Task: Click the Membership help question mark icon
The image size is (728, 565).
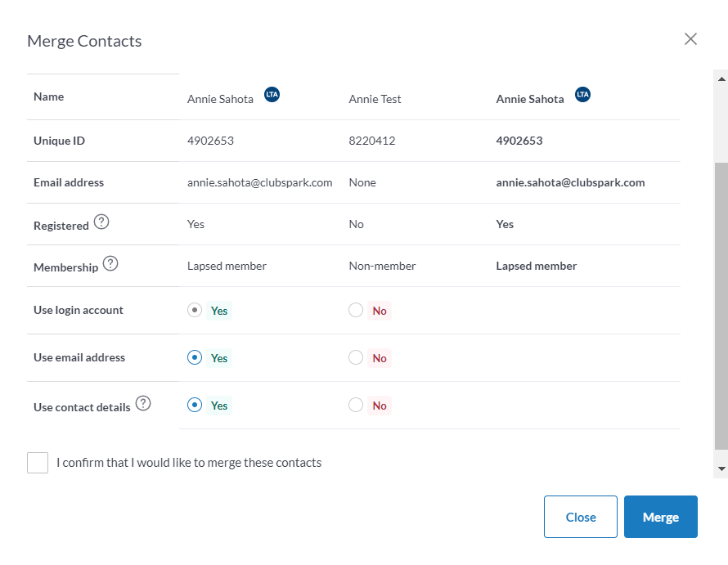Action: coord(110,264)
